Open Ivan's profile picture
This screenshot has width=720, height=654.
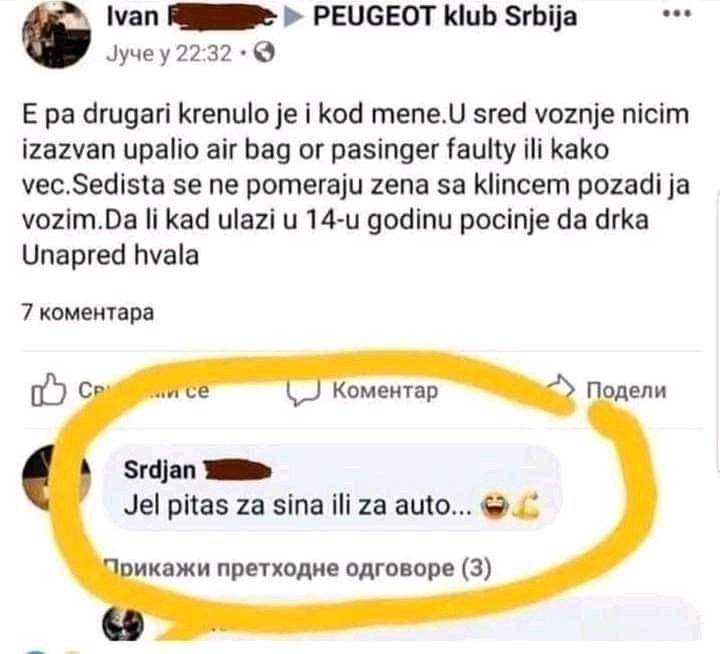pyautogui.click(x=56, y=34)
